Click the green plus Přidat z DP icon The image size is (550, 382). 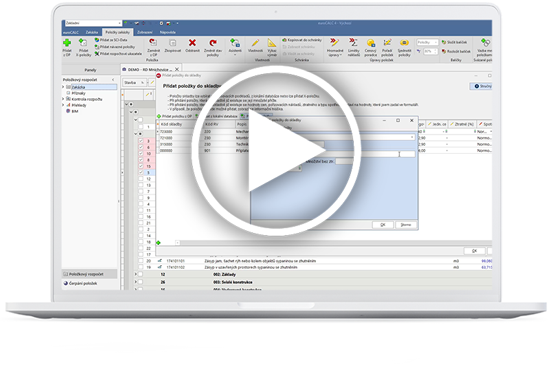coord(67,43)
